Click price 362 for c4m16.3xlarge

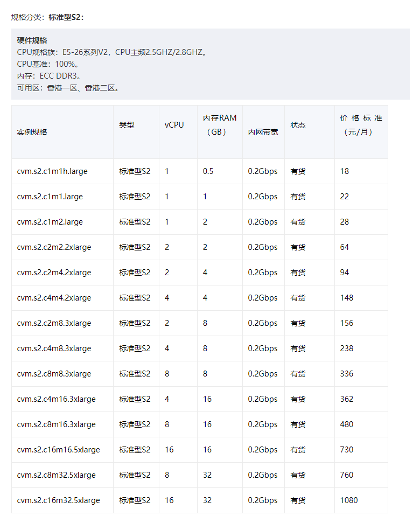[347, 400]
